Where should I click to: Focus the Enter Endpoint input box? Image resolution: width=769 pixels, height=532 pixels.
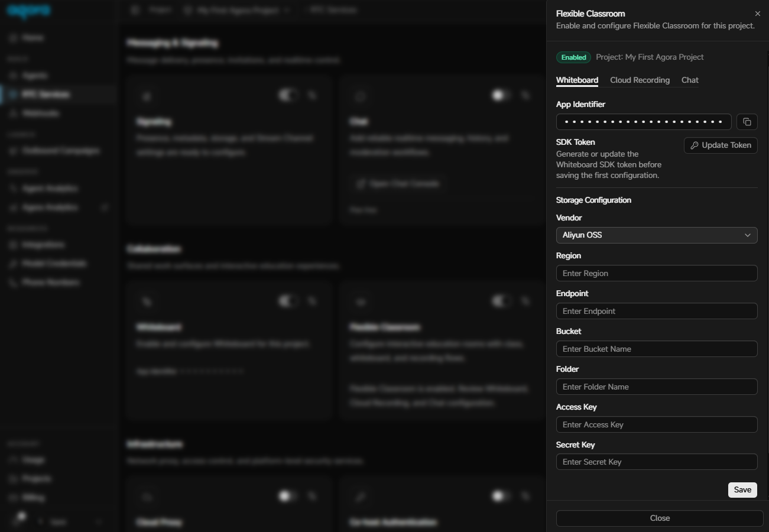[x=657, y=311]
